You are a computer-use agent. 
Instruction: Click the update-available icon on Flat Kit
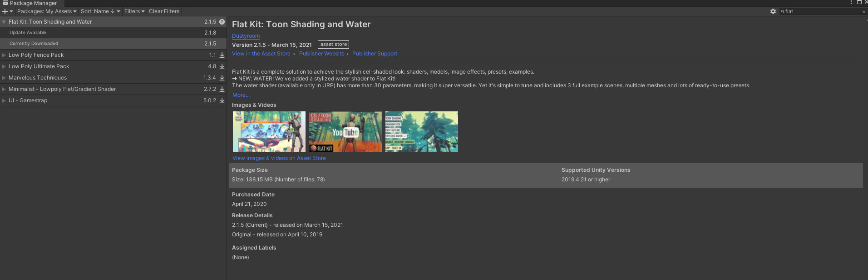(x=222, y=22)
